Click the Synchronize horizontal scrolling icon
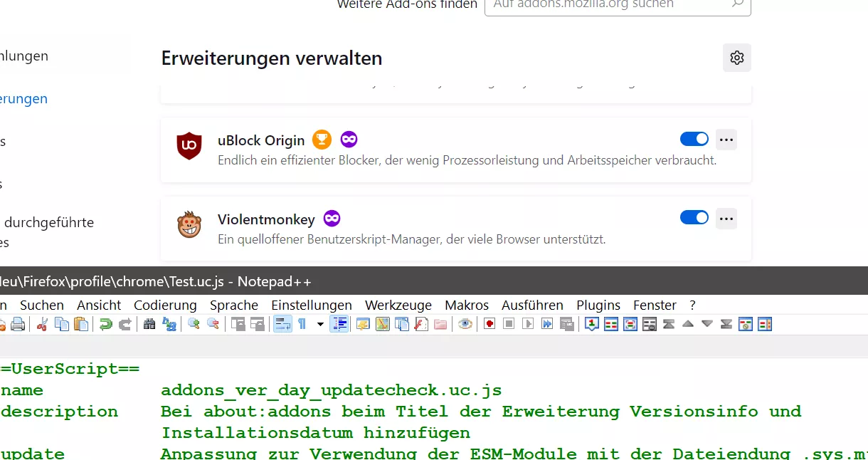 257,324
